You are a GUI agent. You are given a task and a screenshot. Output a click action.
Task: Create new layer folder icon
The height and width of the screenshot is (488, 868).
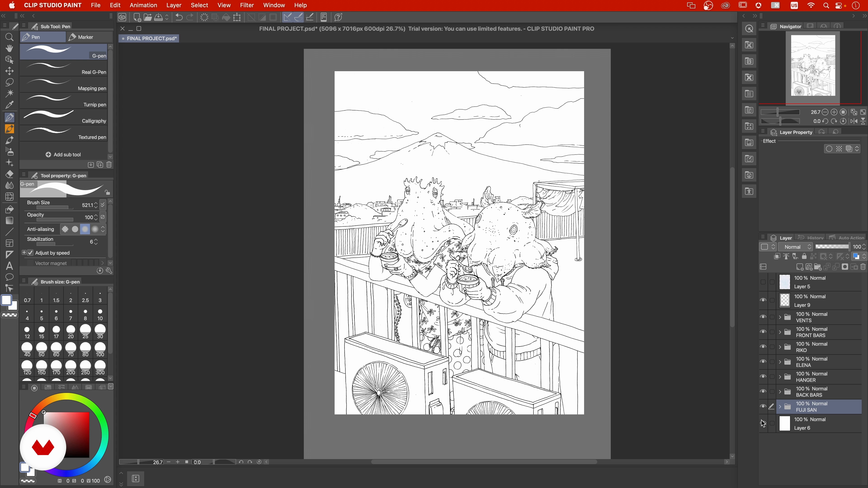pos(818,267)
